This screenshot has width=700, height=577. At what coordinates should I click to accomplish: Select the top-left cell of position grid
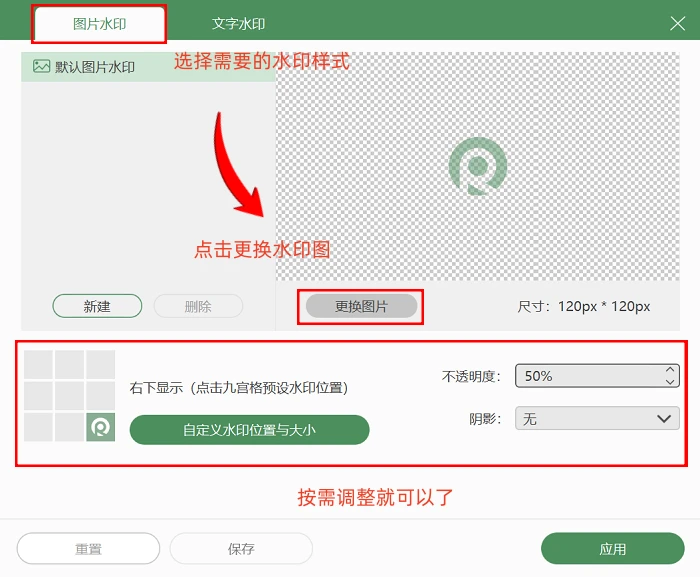(x=38, y=364)
